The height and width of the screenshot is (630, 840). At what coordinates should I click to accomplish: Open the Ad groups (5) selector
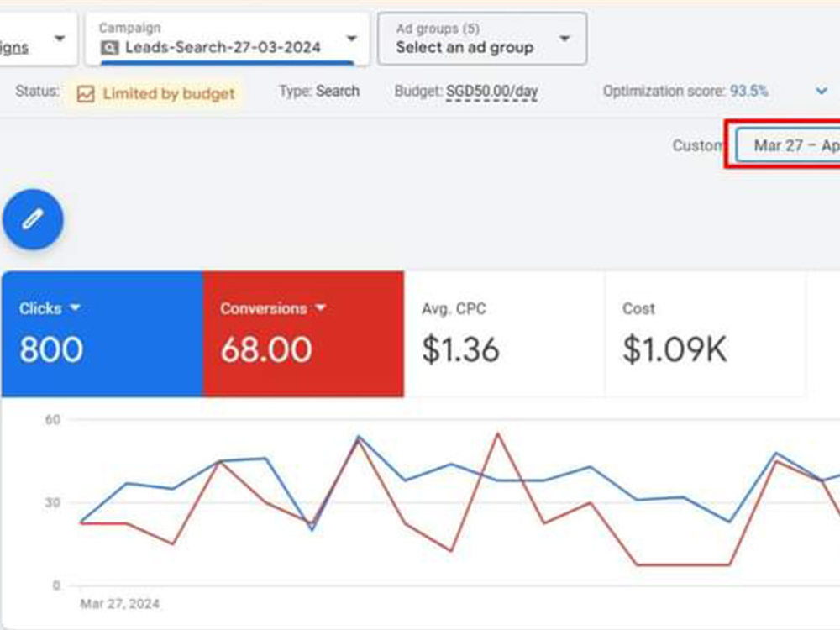pos(482,39)
